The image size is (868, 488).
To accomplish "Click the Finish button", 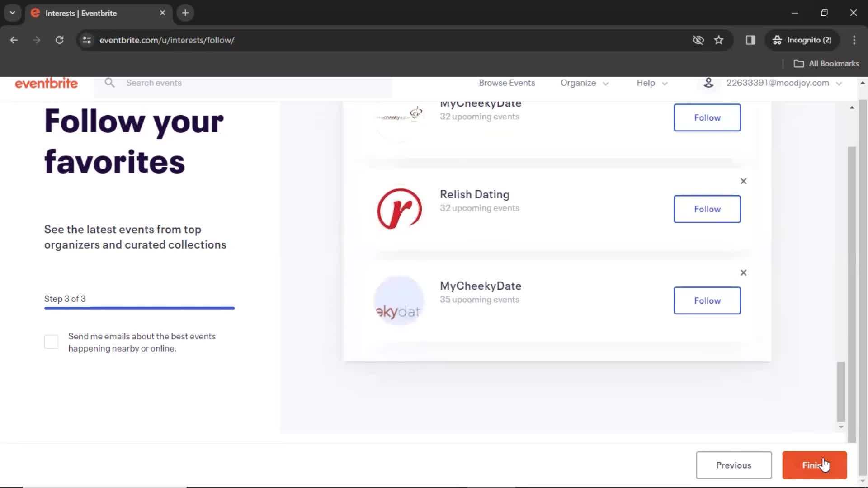I will point(814,465).
